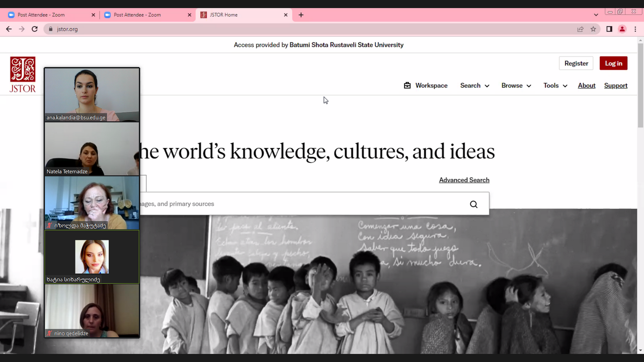Expand the Tools dropdown menu
The width and height of the screenshot is (644, 362).
coord(555,86)
